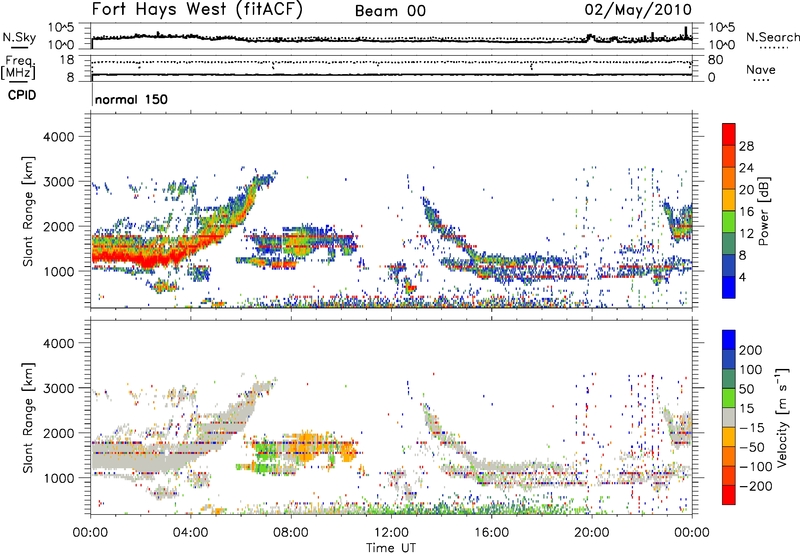The height and width of the screenshot is (554, 800).
Task: Click the '100' velocity colorbar value
Action: coord(750,369)
